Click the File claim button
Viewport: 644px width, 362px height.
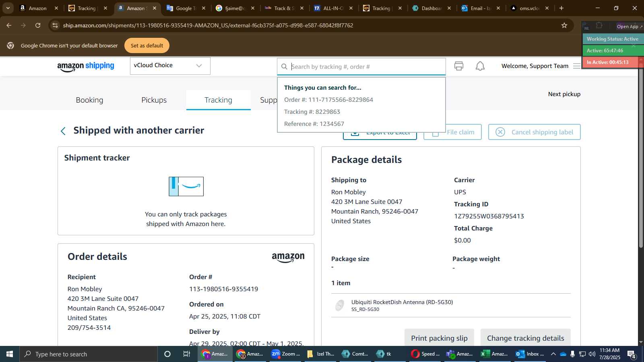tap(452, 132)
